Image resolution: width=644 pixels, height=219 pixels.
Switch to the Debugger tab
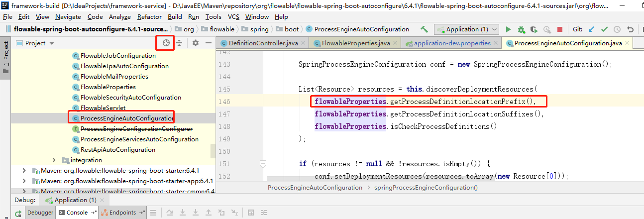(x=40, y=213)
